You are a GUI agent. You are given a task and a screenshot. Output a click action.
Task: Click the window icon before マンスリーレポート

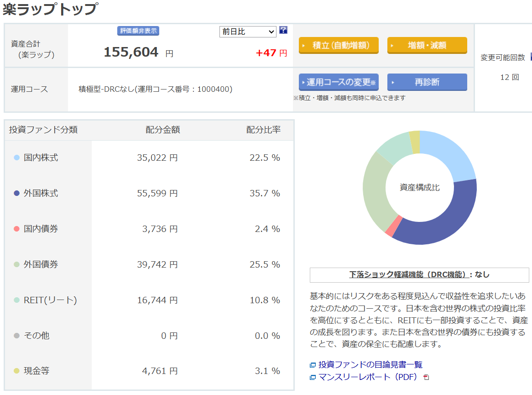pos(313,377)
